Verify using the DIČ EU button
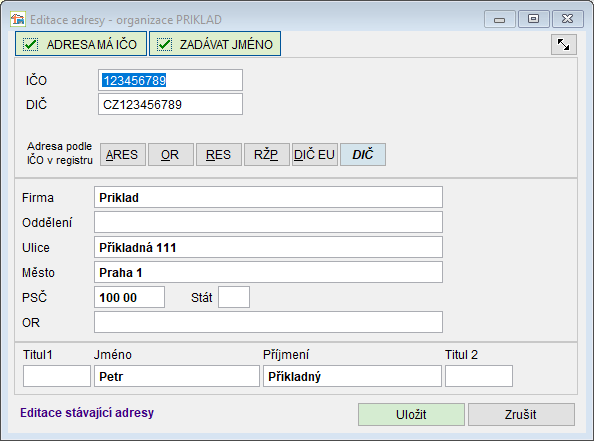This screenshot has height=441, width=594. (315, 155)
